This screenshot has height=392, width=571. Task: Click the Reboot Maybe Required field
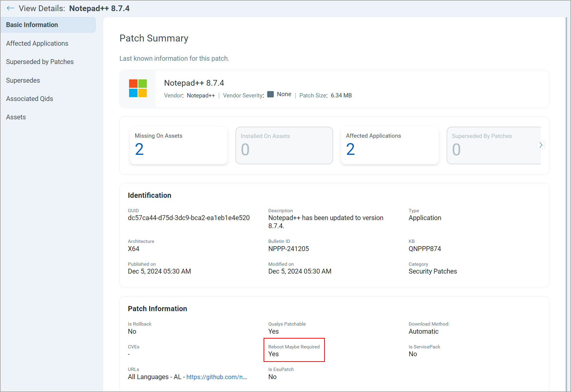(x=294, y=350)
